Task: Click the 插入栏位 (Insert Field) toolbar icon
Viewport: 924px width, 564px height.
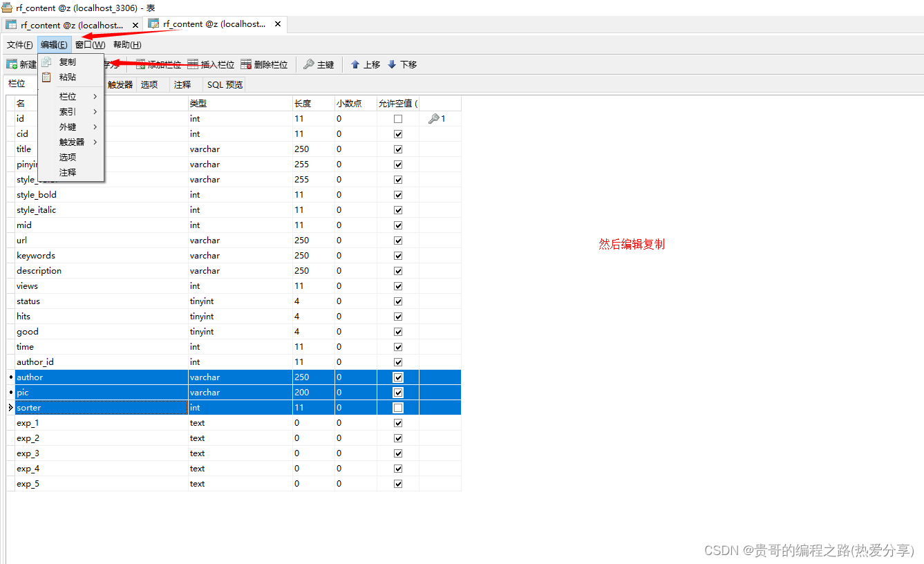Action: 193,64
